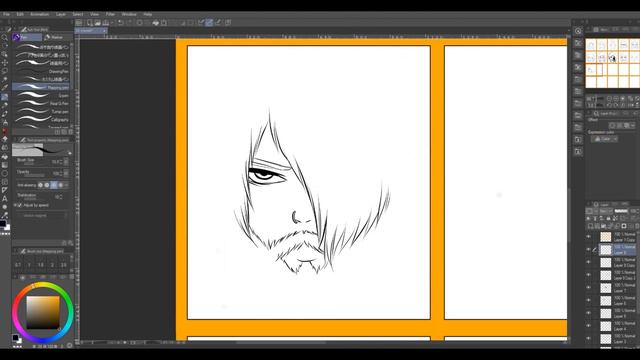Pick a shade in the color square
Image resolution: width=640 pixels, height=360 pixels.
pyautogui.click(x=43, y=312)
